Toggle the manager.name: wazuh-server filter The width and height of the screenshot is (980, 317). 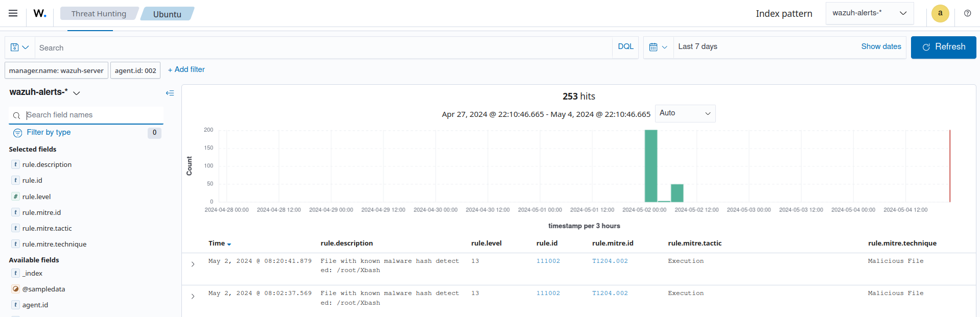point(56,70)
